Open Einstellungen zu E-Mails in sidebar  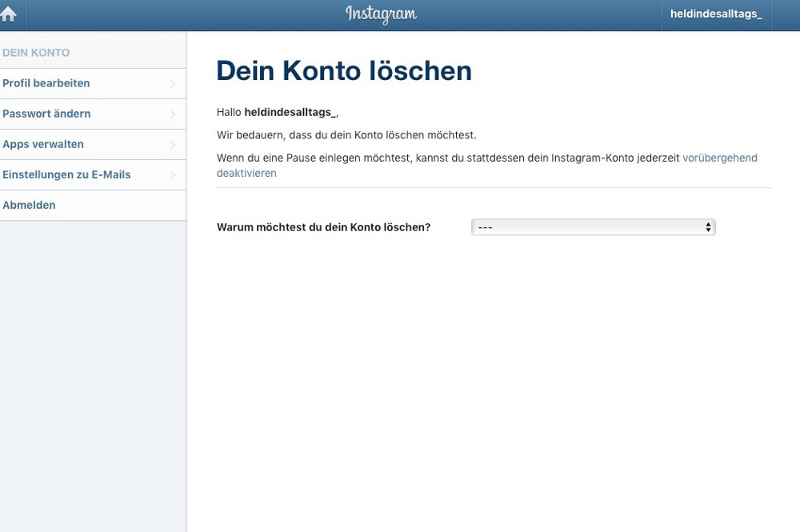(93, 175)
